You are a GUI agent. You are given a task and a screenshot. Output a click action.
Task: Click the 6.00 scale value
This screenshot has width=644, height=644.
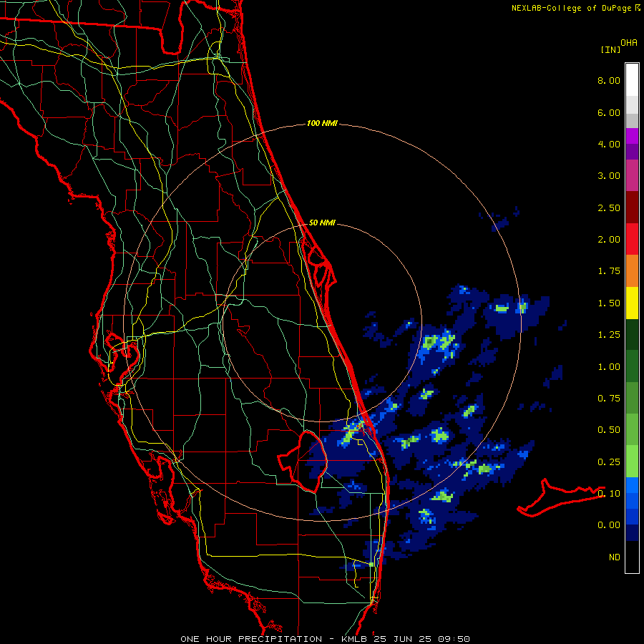[x=609, y=112]
